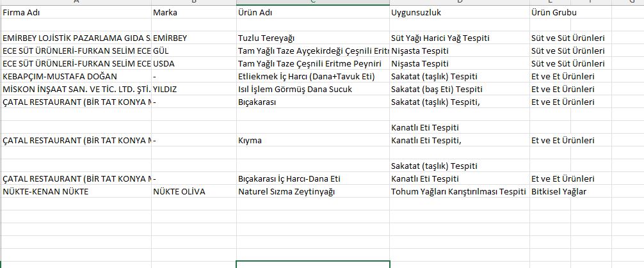Click the 'Kıyma' product cell
This screenshot has height=268, width=644.
[x=313, y=140]
